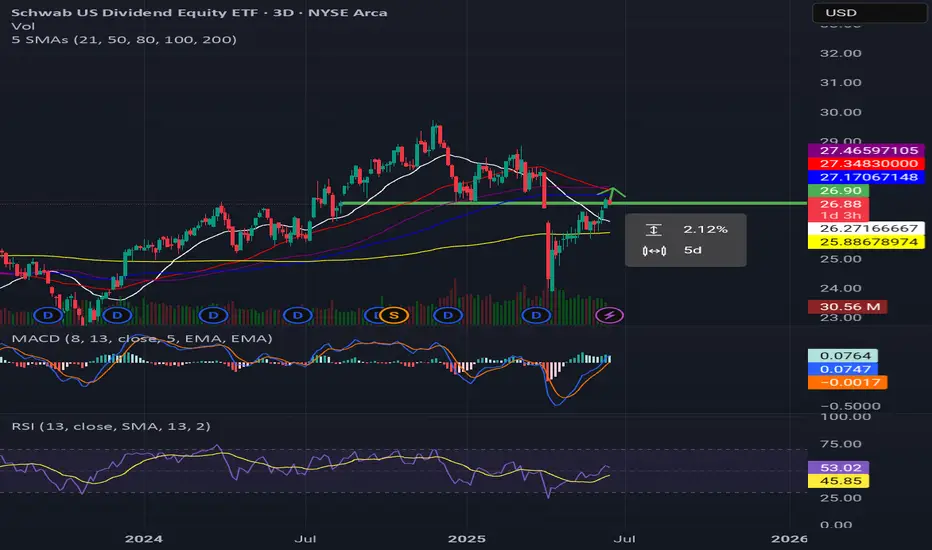Select the Vol indicator legend
The image size is (932, 550).
(23, 26)
